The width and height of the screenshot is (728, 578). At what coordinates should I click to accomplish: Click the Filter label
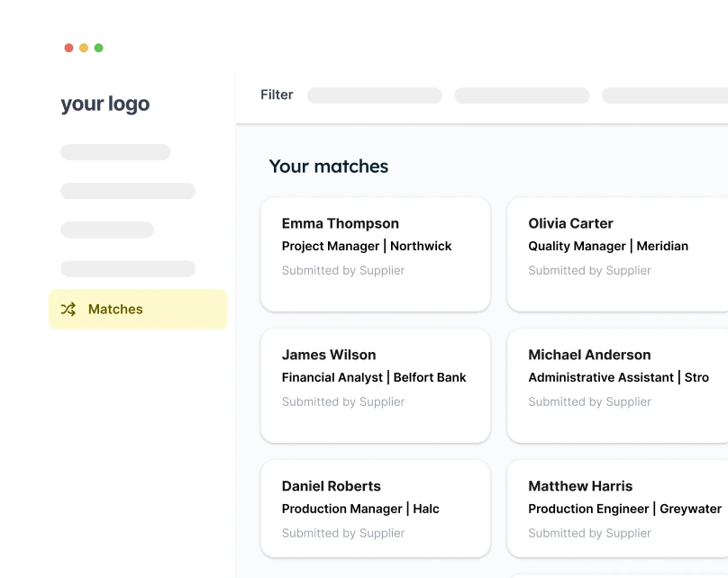[x=277, y=95]
